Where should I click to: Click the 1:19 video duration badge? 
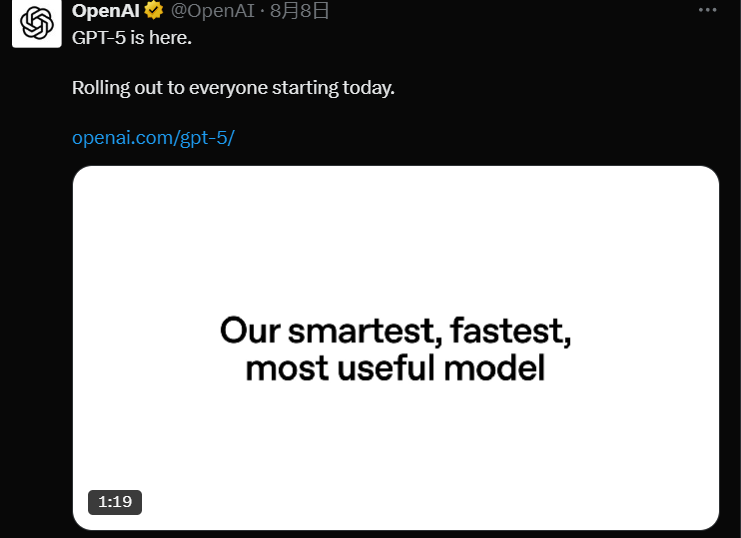click(x=115, y=502)
